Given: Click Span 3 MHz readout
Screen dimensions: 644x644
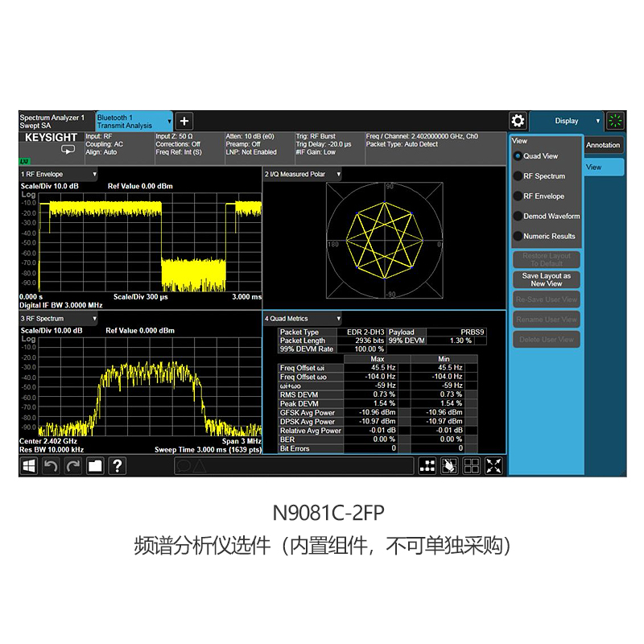Looking at the screenshot, I should (242, 441).
